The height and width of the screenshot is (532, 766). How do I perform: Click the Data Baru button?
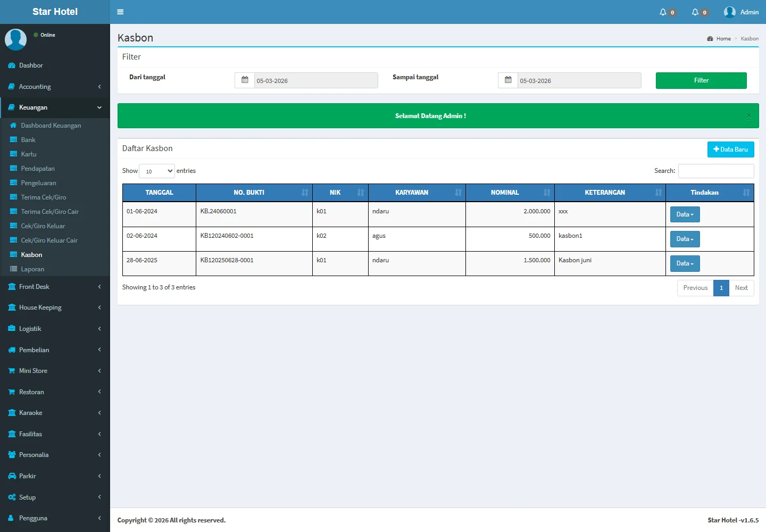730,149
